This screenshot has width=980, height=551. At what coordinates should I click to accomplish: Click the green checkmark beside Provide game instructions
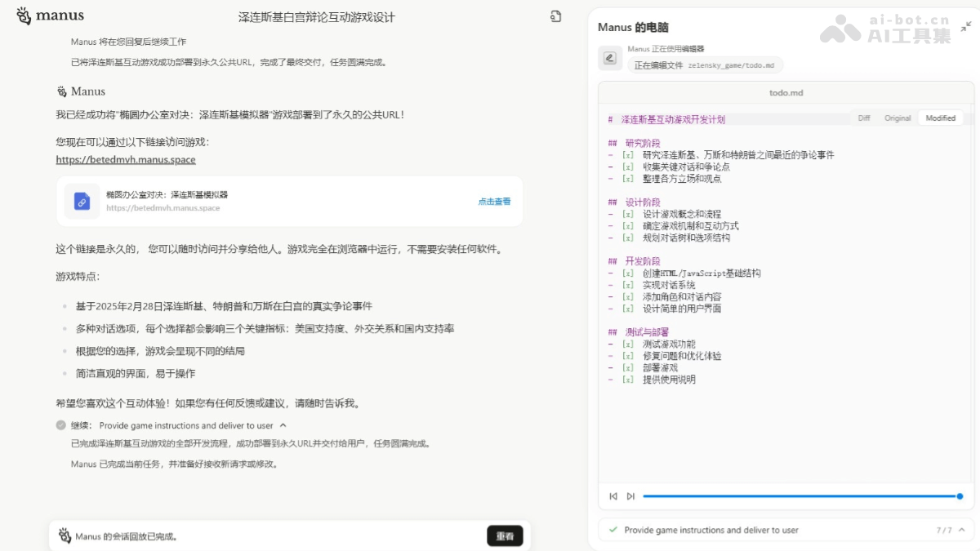pos(612,530)
